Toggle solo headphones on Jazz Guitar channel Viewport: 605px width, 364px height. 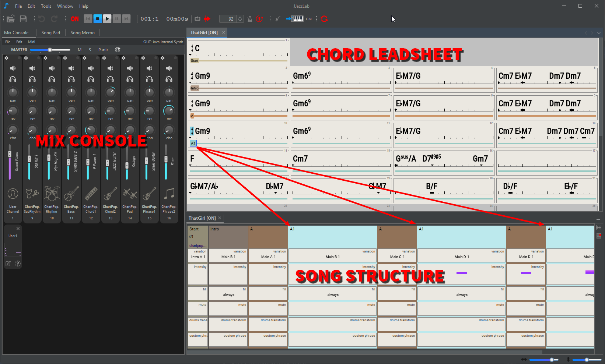tap(110, 79)
